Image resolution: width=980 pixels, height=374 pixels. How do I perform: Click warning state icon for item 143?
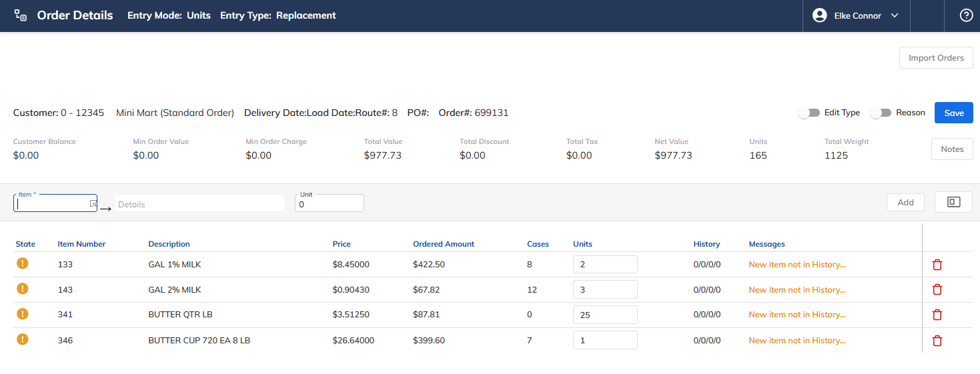(x=22, y=289)
